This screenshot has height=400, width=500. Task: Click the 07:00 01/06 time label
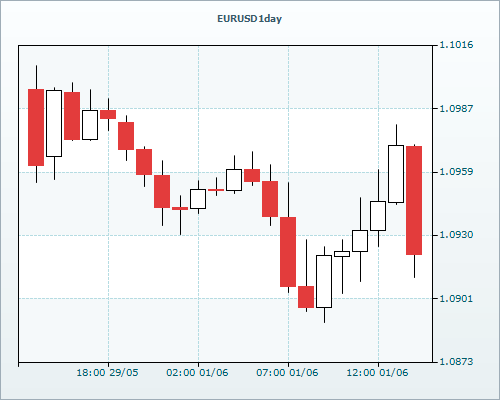(287, 373)
